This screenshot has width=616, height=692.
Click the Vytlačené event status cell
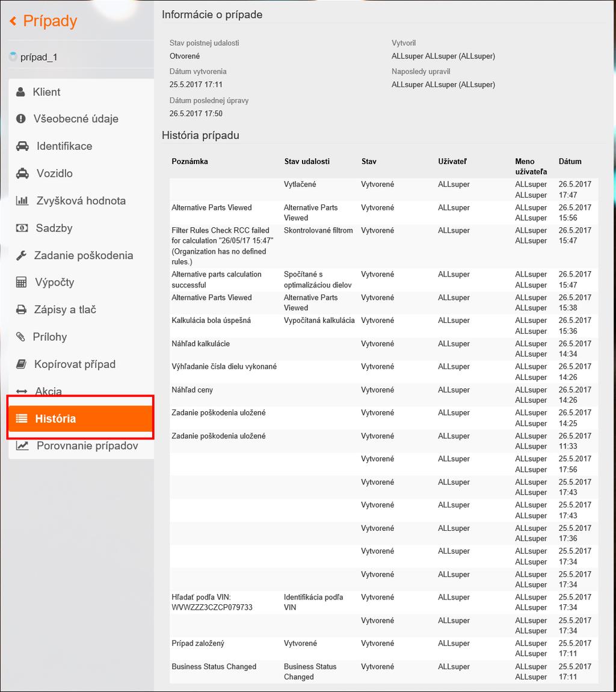pos(300,185)
